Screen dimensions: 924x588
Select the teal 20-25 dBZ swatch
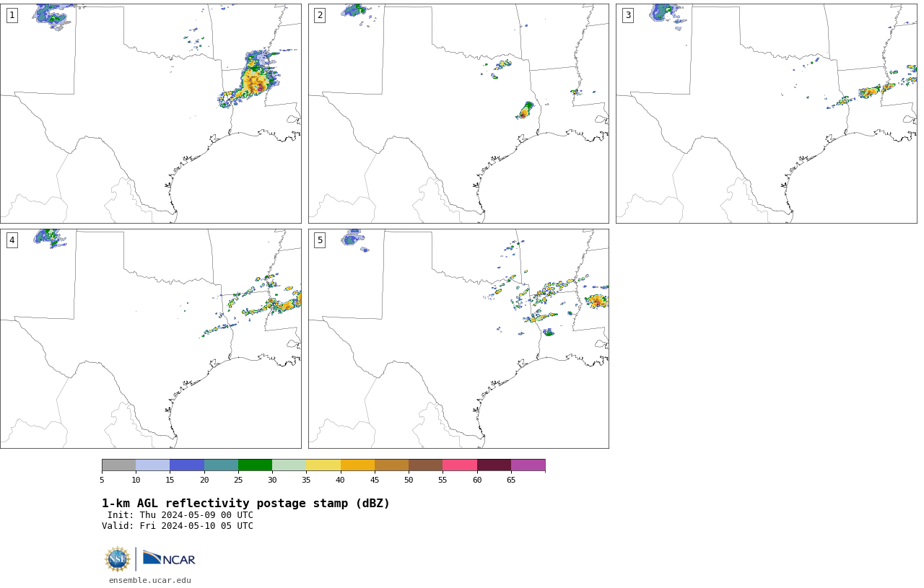point(221,465)
